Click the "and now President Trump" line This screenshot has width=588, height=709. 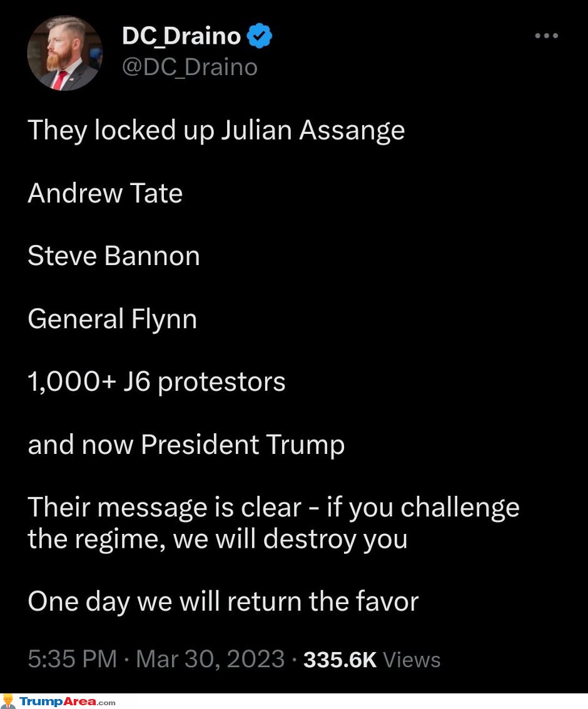pos(186,445)
